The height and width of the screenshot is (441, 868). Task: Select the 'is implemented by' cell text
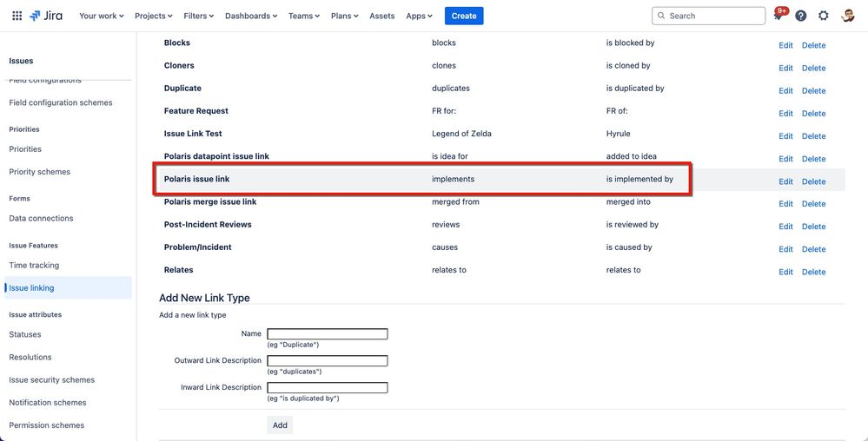point(639,179)
